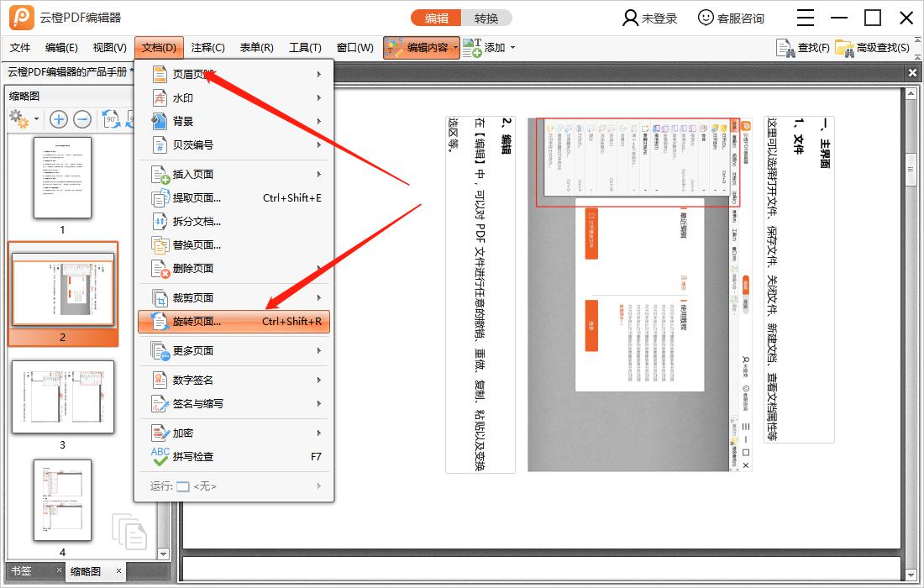The width and height of the screenshot is (924, 588).
Task: Close the 缩略图 bottom tab
Action: (118, 571)
